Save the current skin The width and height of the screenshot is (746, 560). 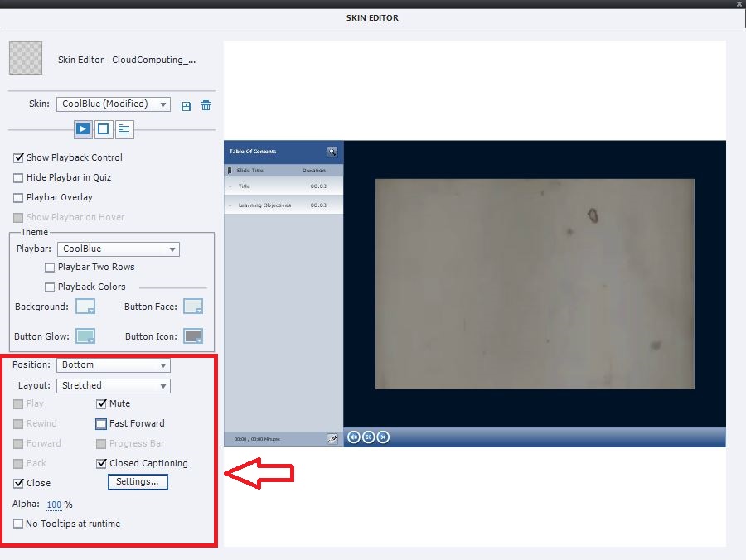(x=185, y=105)
